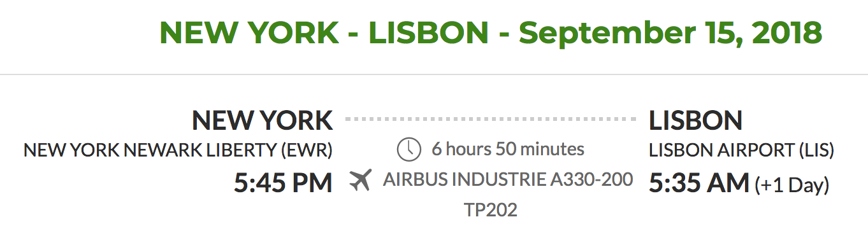Click the dotted route line

tap(491, 119)
